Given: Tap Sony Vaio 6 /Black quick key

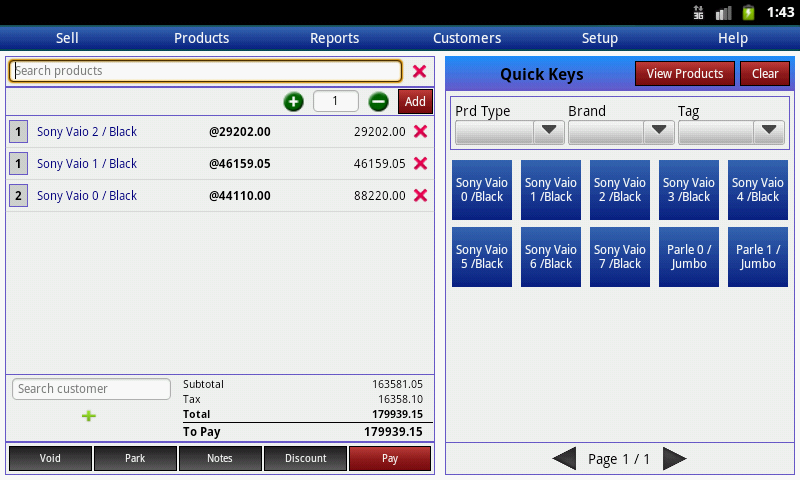Looking at the screenshot, I should pos(551,257).
